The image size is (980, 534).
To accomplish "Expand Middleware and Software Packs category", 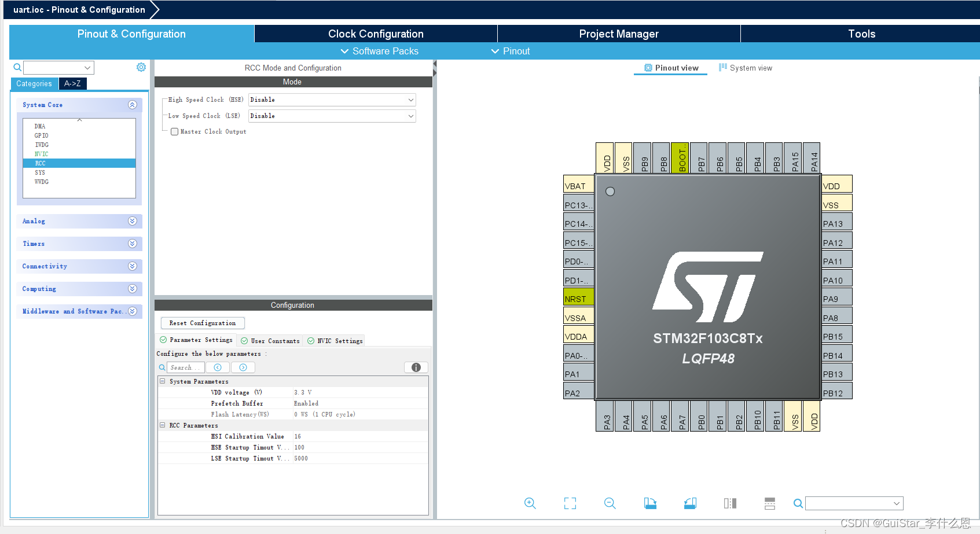I will (132, 311).
